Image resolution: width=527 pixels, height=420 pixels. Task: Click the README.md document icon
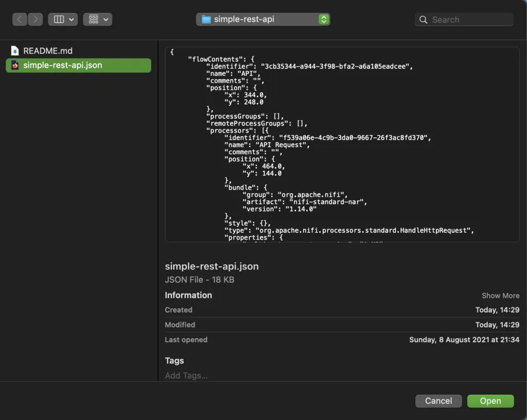pos(15,51)
